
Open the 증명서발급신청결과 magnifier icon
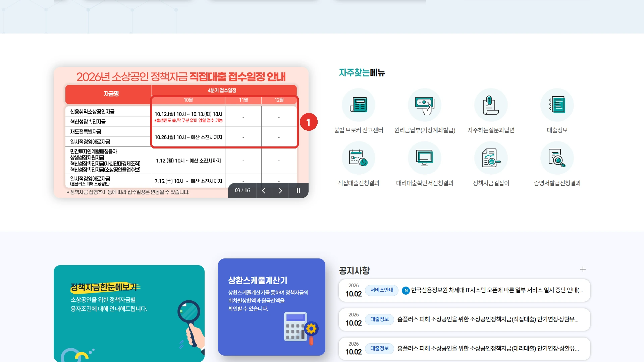(x=557, y=158)
